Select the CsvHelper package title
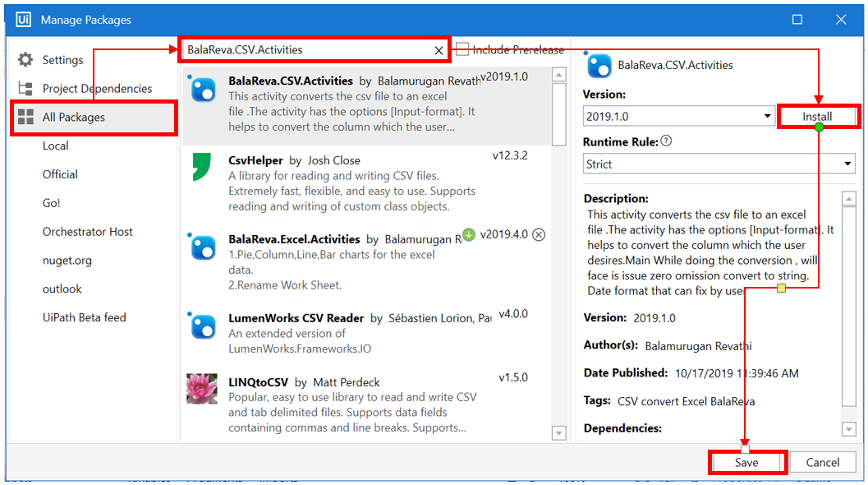 point(255,160)
